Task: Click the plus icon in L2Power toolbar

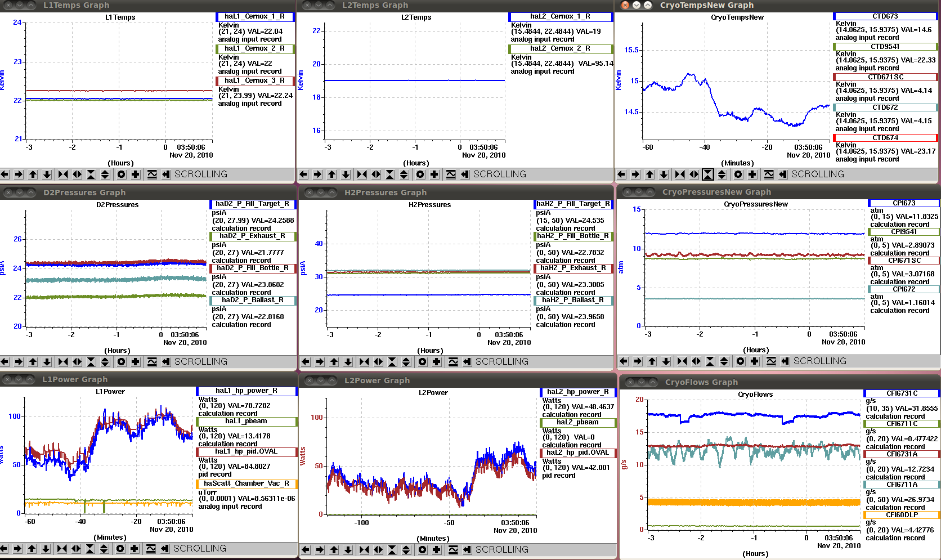Action: pos(437,550)
